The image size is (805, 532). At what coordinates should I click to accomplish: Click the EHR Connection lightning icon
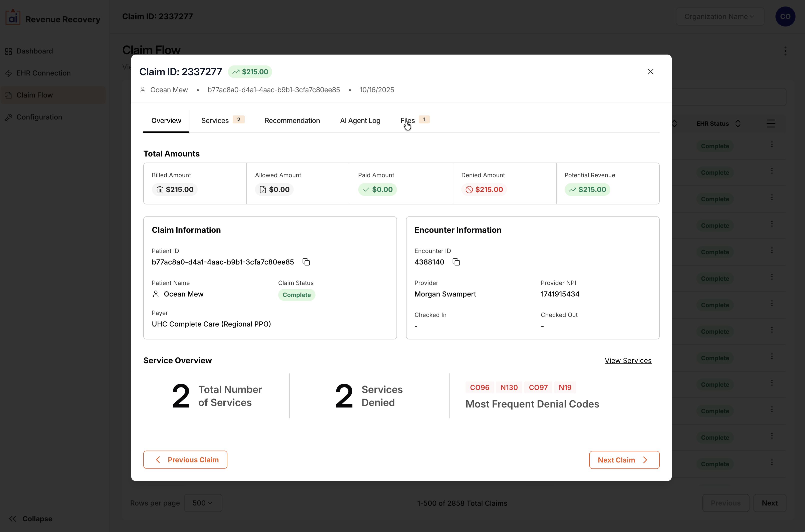point(9,73)
